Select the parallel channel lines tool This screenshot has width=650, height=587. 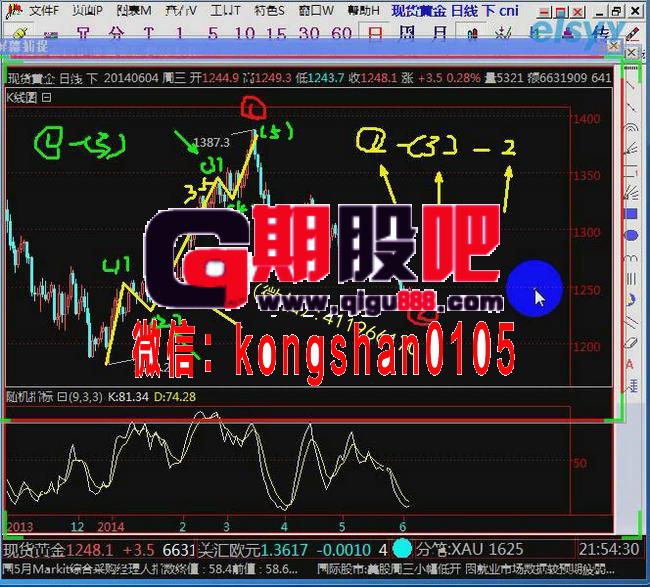coord(631,322)
